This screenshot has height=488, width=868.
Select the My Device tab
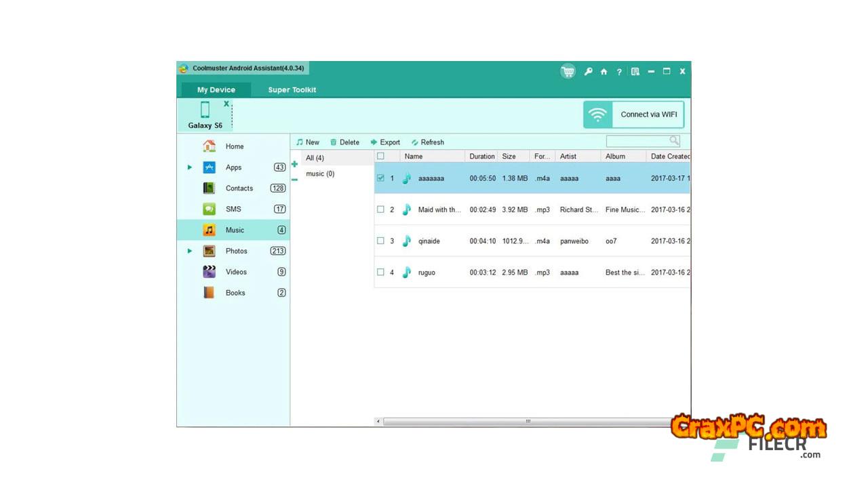[216, 90]
